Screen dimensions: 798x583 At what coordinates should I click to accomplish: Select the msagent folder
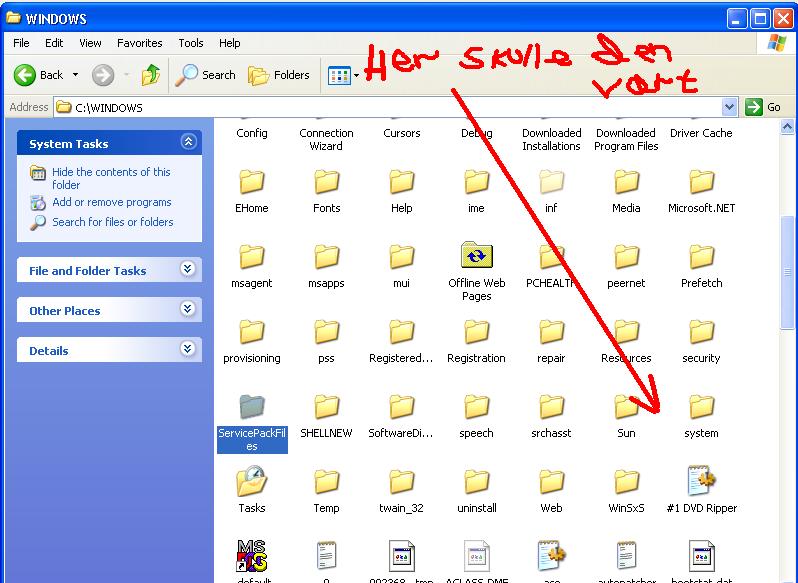coord(251,267)
